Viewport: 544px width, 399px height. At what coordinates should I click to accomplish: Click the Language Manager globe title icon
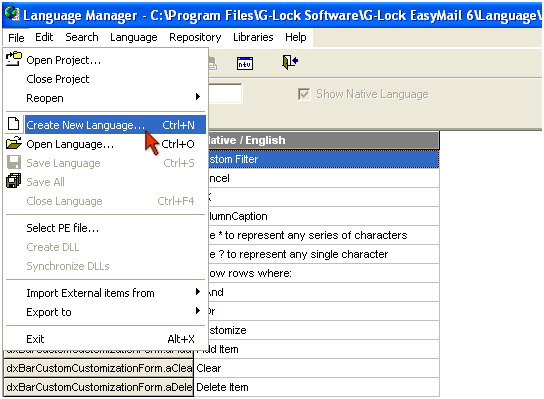pyautogui.click(x=12, y=14)
